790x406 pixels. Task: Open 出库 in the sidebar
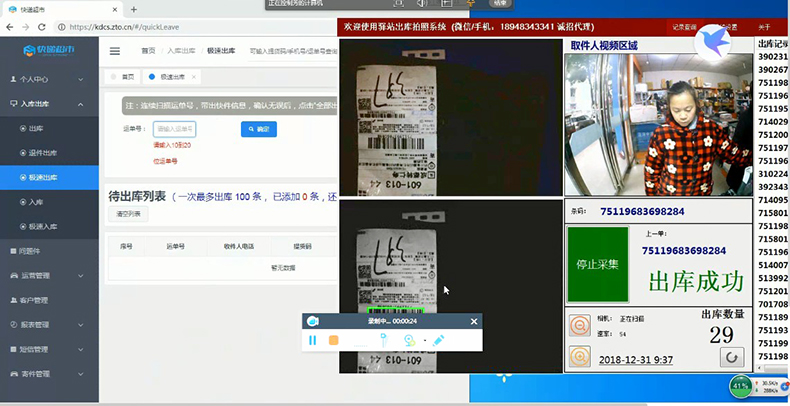(x=49, y=129)
